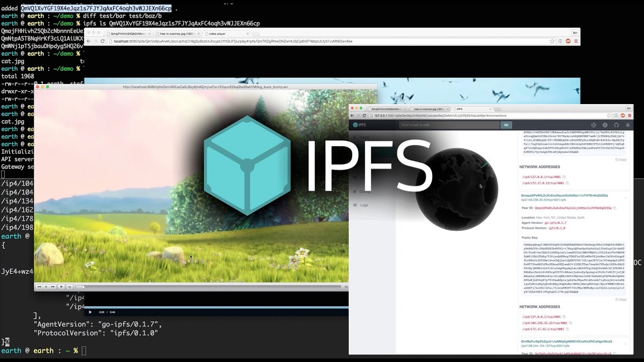
Task: Open Logs in the IPFS sidebar
Action: tap(361, 205)
